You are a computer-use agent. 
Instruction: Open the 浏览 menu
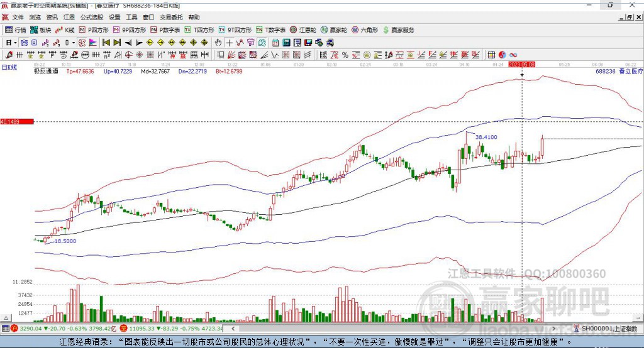[x=35, y=17]
